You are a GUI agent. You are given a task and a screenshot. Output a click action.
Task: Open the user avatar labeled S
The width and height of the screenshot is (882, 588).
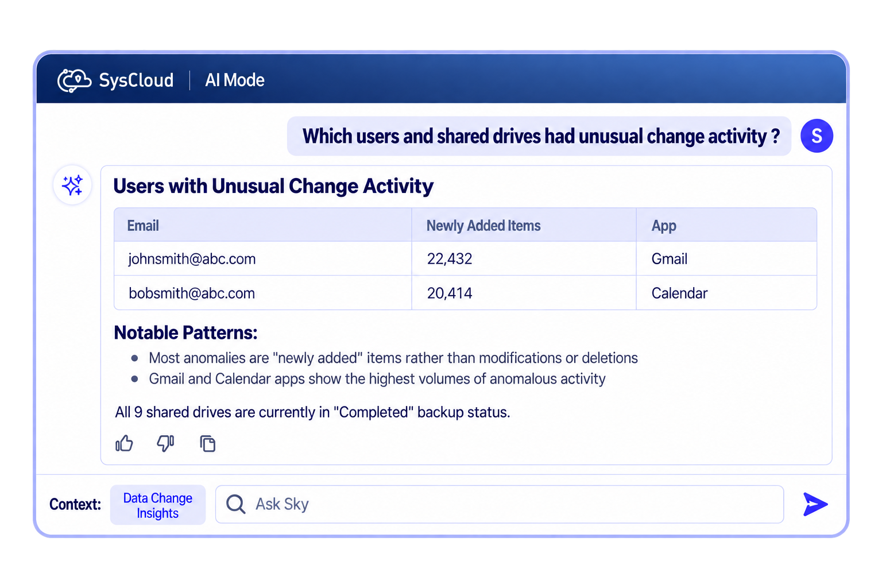tap(817, 136)
